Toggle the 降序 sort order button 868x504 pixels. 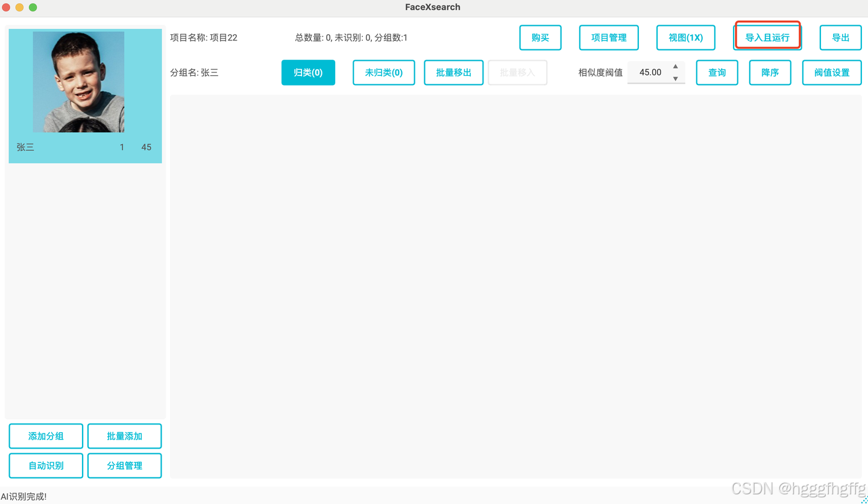(x=770, y=72)
